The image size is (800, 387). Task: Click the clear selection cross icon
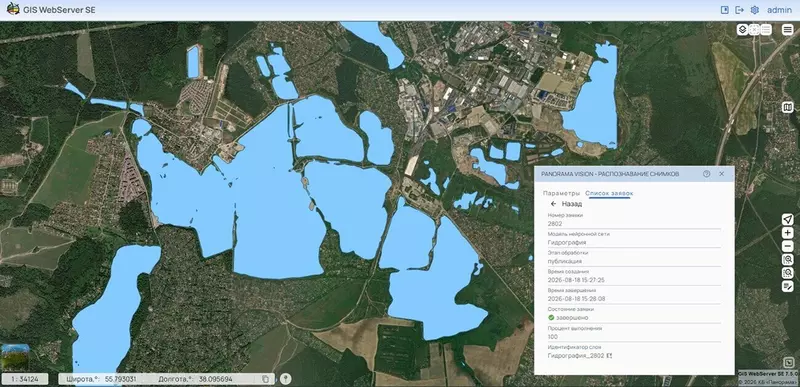754,30
